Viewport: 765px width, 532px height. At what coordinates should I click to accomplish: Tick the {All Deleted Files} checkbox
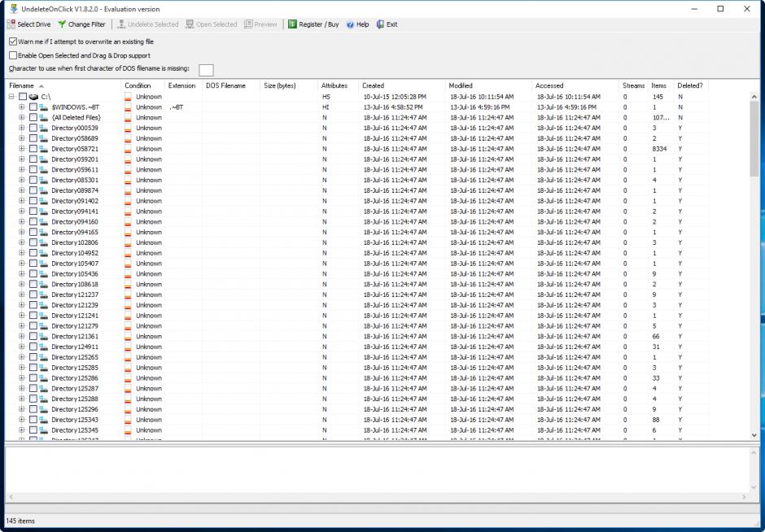click(x=33, y=117)
